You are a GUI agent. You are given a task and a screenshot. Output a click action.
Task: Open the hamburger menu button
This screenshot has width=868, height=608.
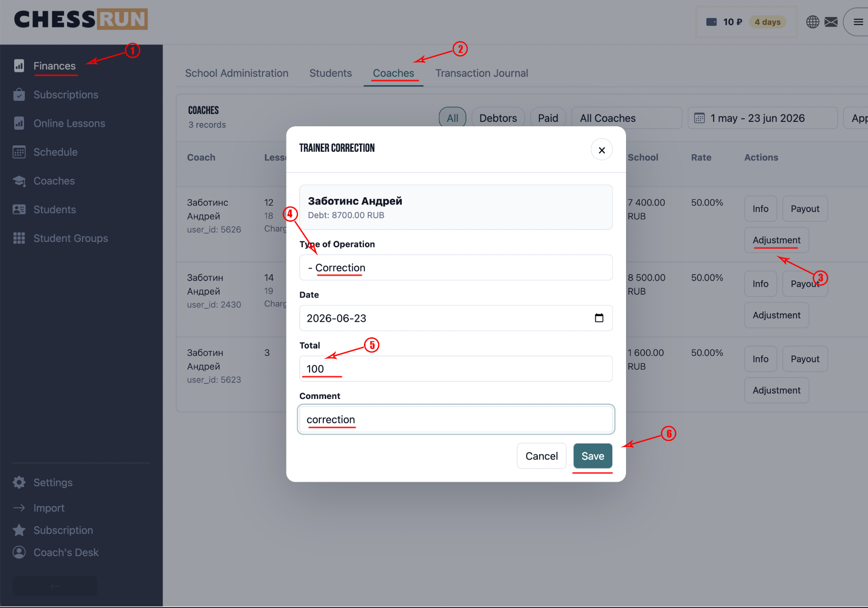tap(858, 22)
